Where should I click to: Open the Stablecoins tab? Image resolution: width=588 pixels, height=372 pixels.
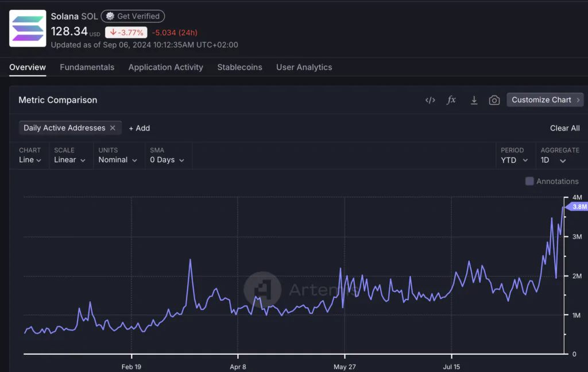click(239, 67)
